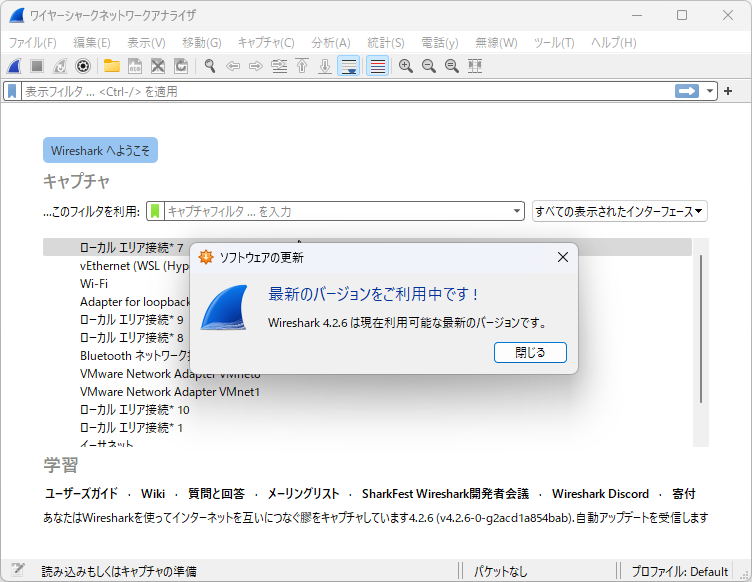752x582 pixels.
Task: Click the find packet magnifier icon
Action: pyautogui.click(x=210, y=66)
